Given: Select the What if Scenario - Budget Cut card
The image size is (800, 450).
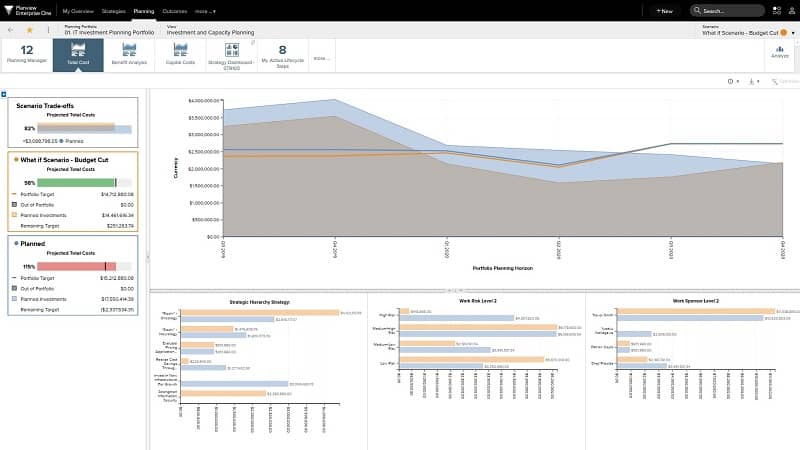Looking at the screenshot, I should point(72,191).
